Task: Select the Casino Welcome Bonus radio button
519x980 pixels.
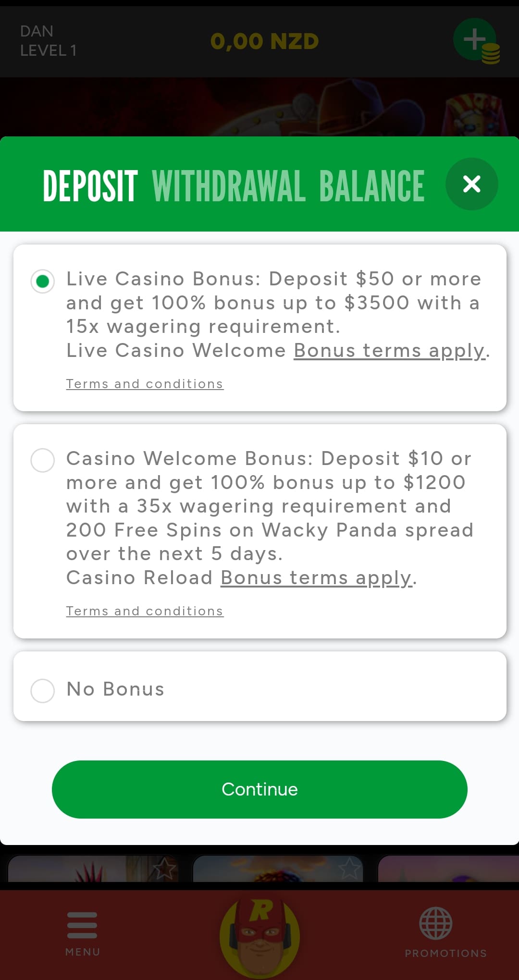Action: pyautogui.click(x=43, y=460)
